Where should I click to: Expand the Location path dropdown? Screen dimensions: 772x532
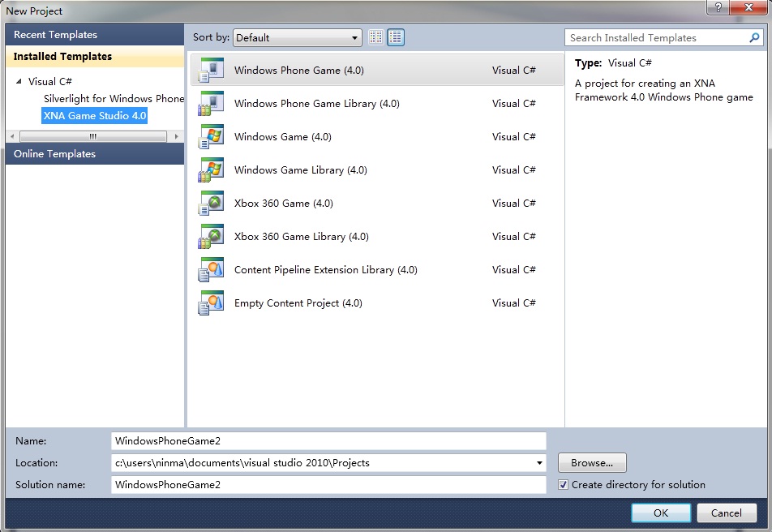[x=540, y=463]
